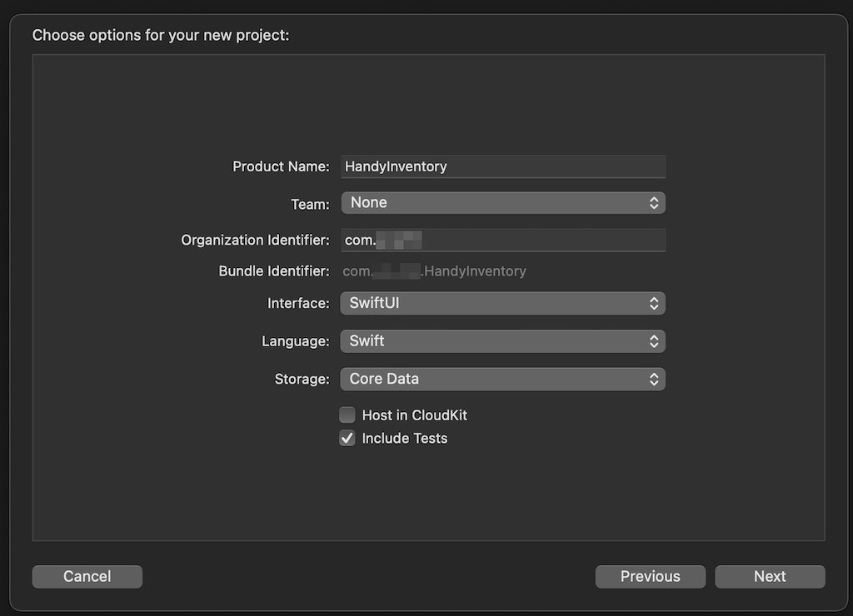Click the chevron arrows on Team popup

[654, 203]
